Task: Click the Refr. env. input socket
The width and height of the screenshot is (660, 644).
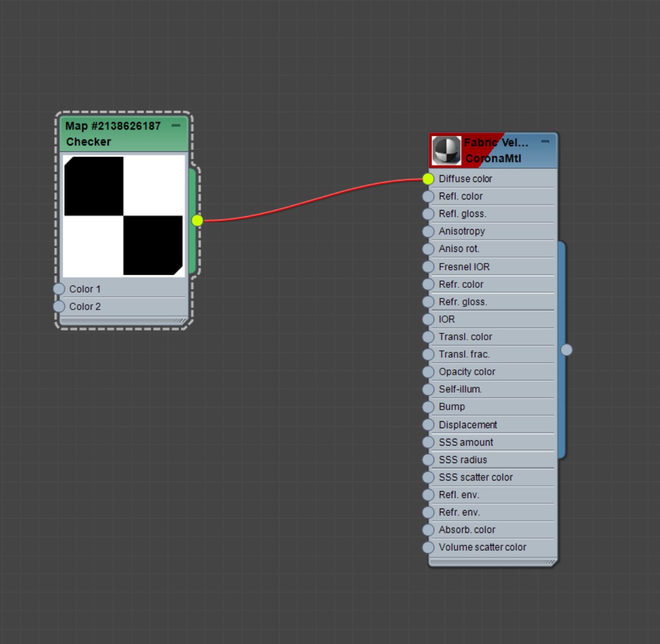Action: tap(428, 512)
